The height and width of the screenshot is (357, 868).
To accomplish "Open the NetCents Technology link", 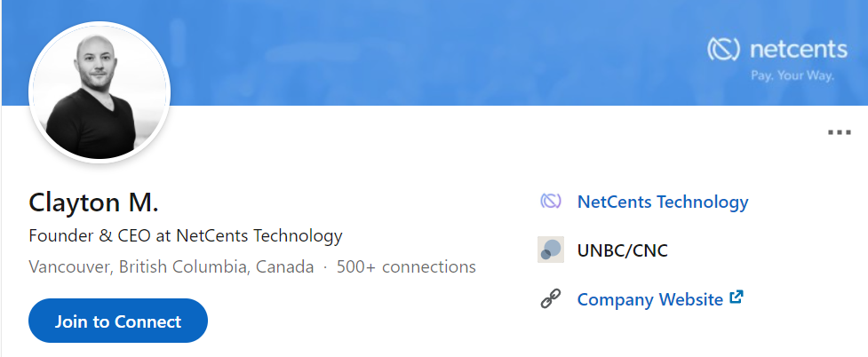I will [x=663, y=202].
